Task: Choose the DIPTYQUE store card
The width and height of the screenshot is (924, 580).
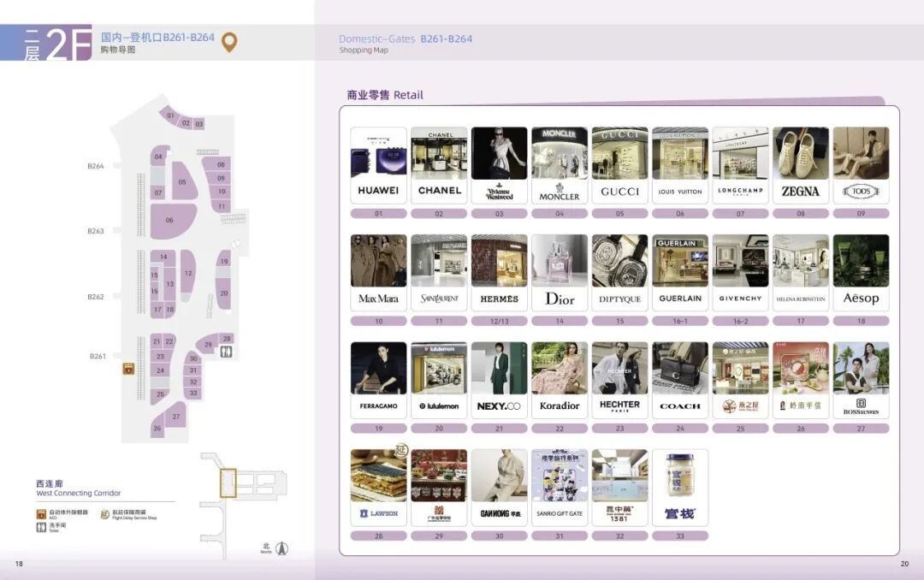Action: [x=620, y=273]
